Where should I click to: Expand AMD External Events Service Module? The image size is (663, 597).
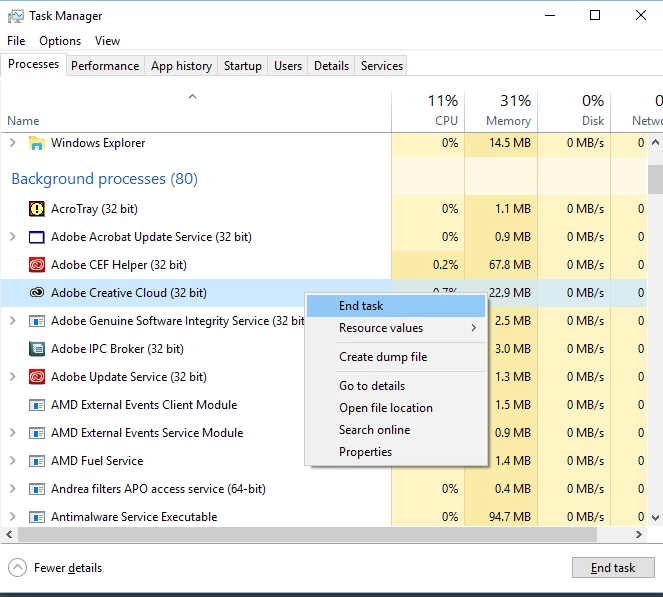pos(13,433)
